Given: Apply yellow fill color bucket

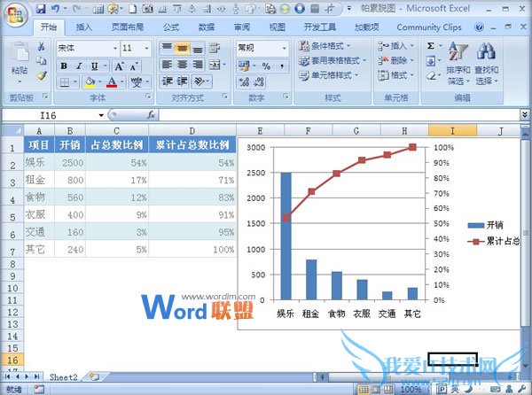Looking at the screenshot, I should click(90, 82).
